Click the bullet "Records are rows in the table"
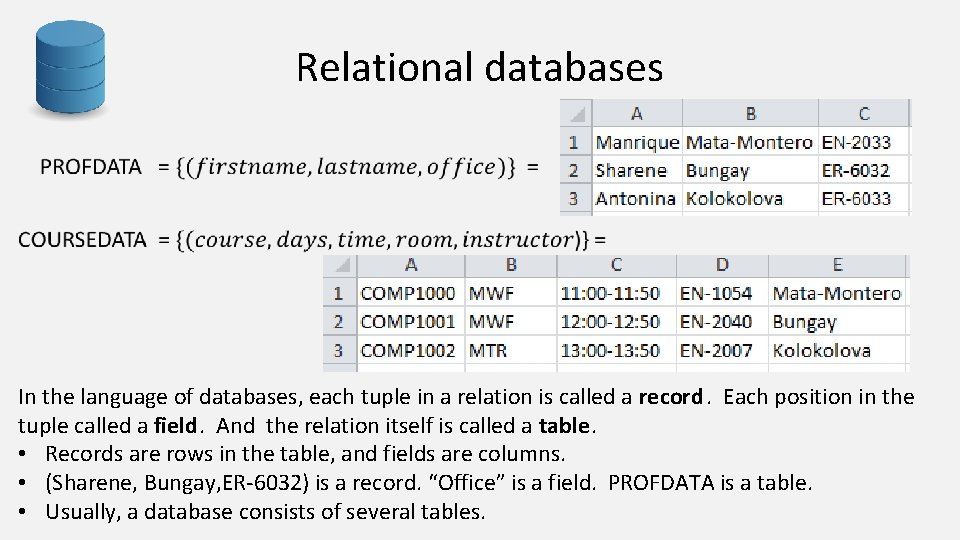Screen dimensions: 960x540 coord(306,454)
